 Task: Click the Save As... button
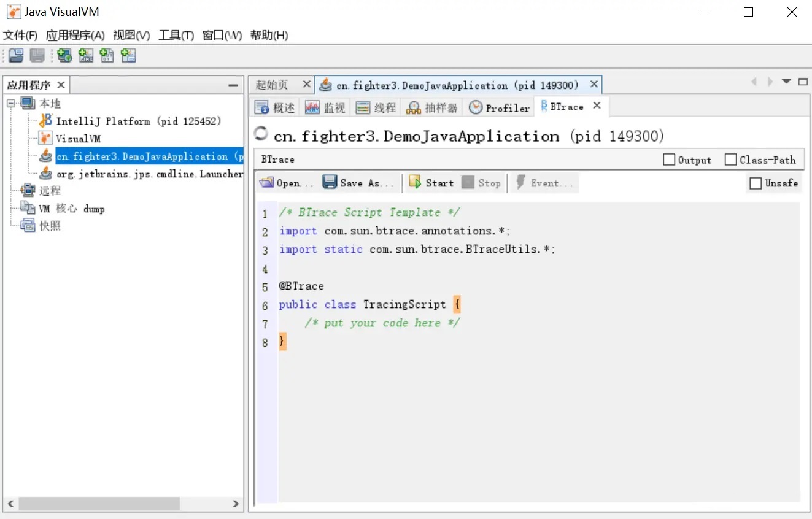(358, 183)
